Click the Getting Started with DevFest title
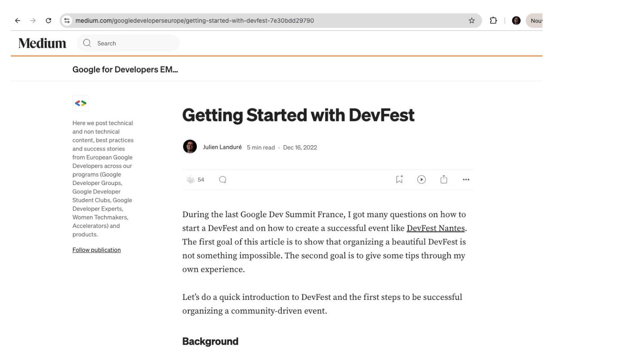The height and width of the screenshot is (362, 644). [x=298, y=115]
